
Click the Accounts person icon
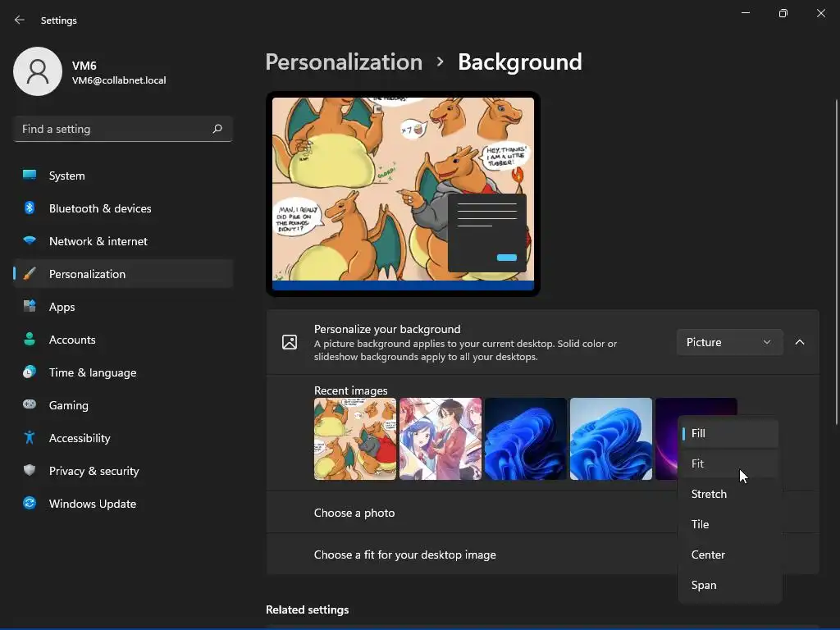pyautogui.click(x=30, y=339)
